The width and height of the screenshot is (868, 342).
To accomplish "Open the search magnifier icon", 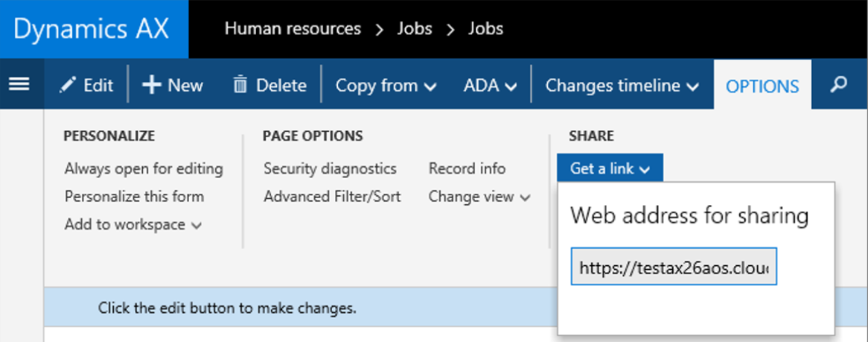I will pyautogui.click(x=839, y=85).
